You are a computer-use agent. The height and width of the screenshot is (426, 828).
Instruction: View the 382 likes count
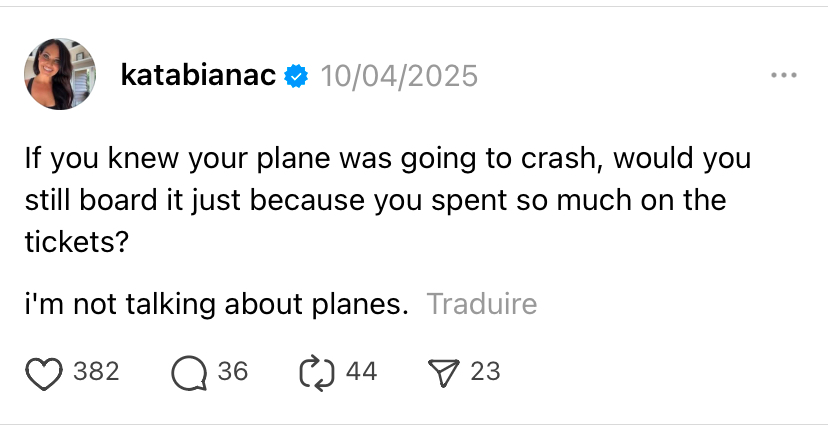(x=97, y=372)
